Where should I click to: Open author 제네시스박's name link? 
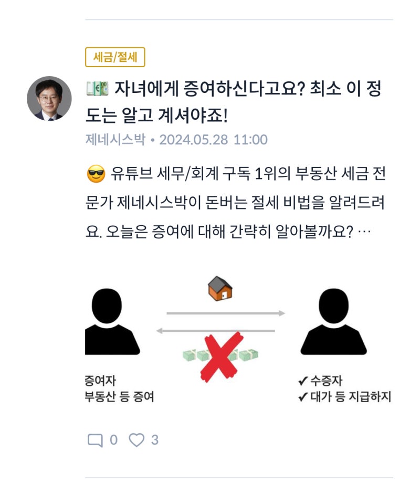pos(115,140)
